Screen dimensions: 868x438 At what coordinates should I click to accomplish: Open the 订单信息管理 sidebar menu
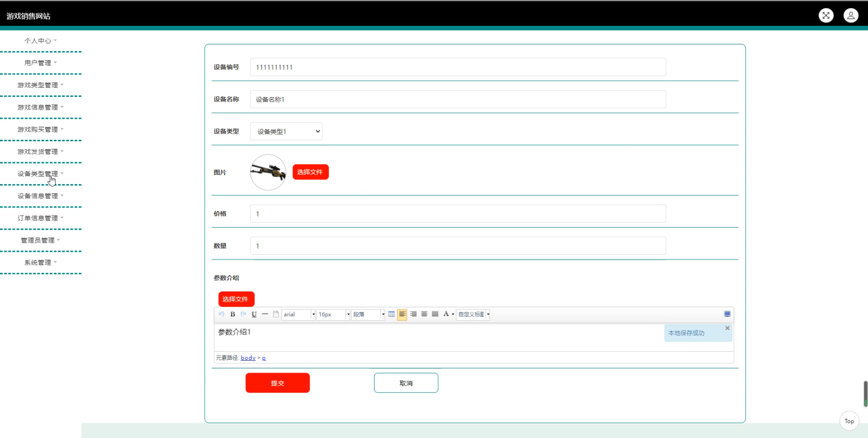click(x=41, y=218)
